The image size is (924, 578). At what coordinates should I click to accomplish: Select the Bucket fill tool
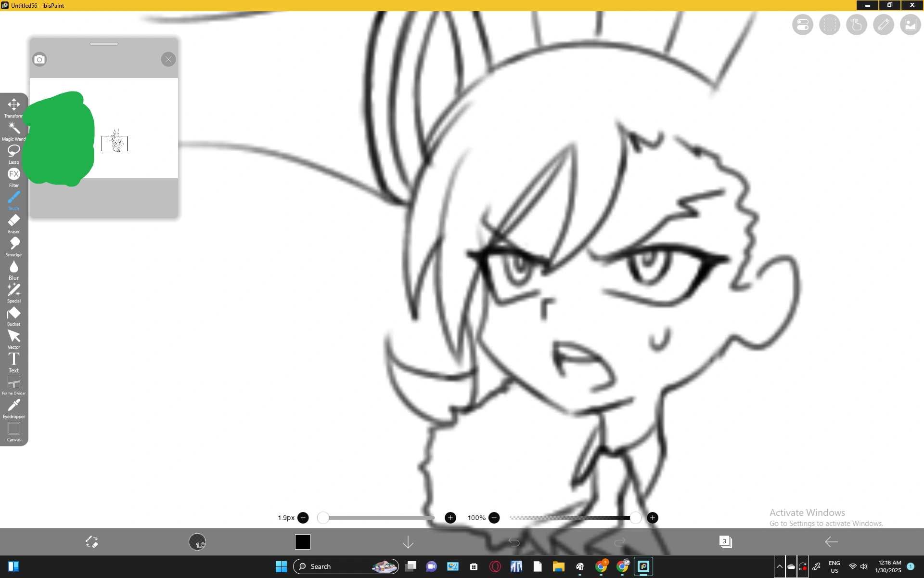click(13, 314)
